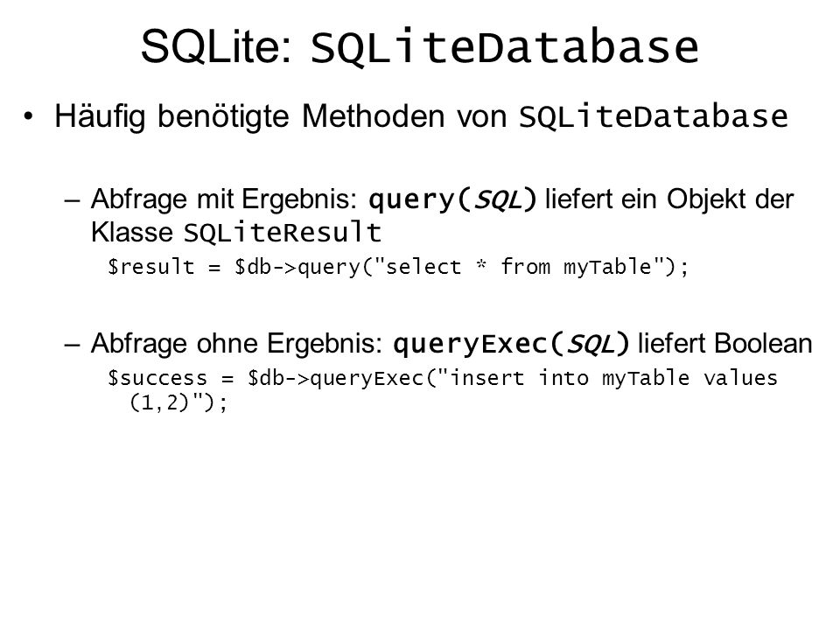This screenshot has width=840, height=630.
Task: Click the main bullet point dot
Action: (x=28, y=116)
